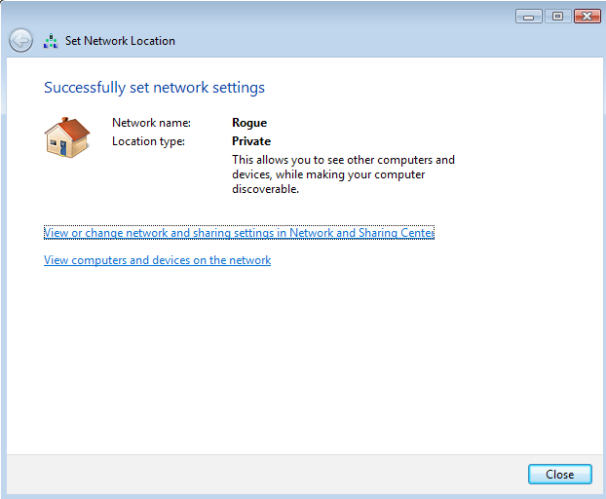The width and height of the screenshot is (606, 499).
Task: Click the house icon for Private network
Action: pyautogui.click(x=68, y=137)
